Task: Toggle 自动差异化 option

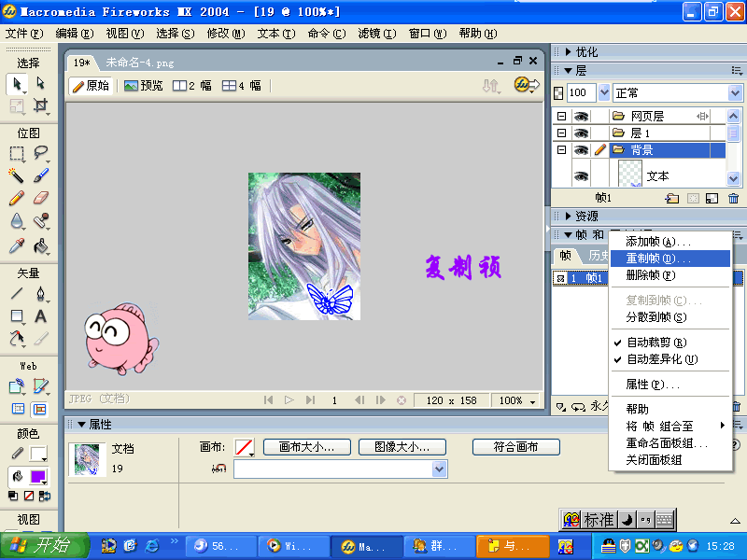Action: [662, 359]
